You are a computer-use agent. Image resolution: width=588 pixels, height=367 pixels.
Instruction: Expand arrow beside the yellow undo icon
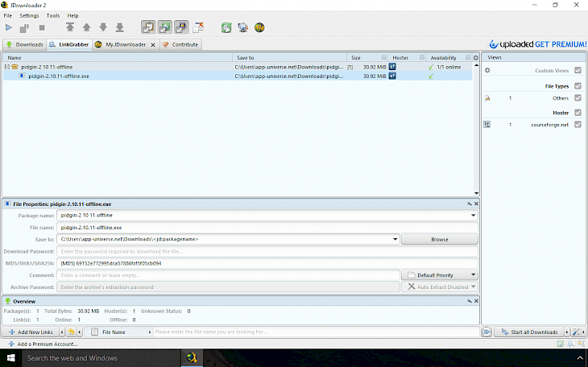tap(80, 332)
